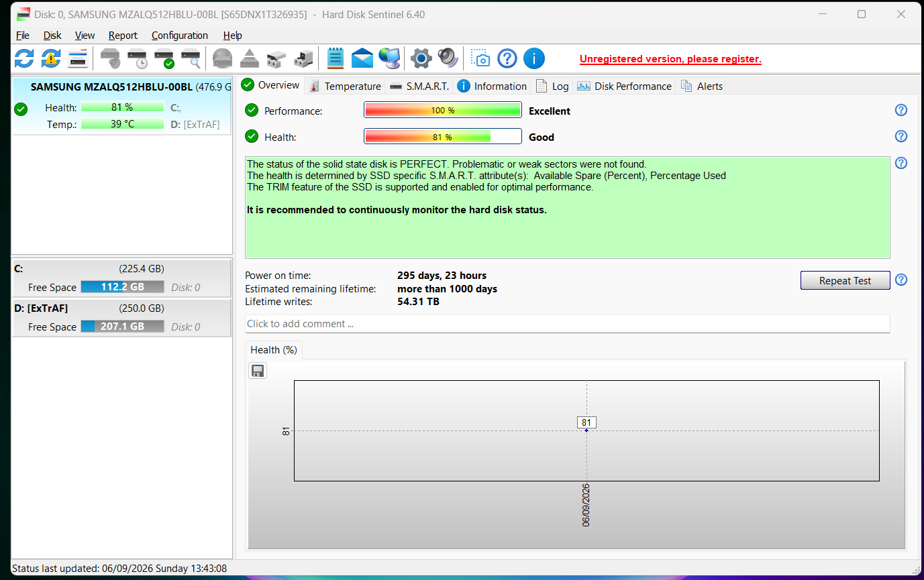924x580 pixels.
Task: Open the Disk Performance tab
Action: point(624,86)
